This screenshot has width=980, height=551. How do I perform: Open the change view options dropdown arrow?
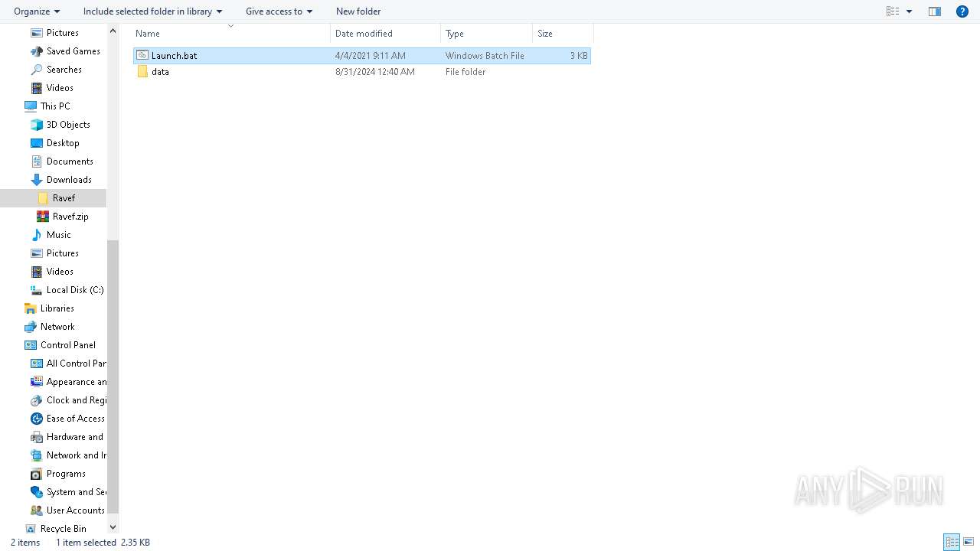[910, 11]
